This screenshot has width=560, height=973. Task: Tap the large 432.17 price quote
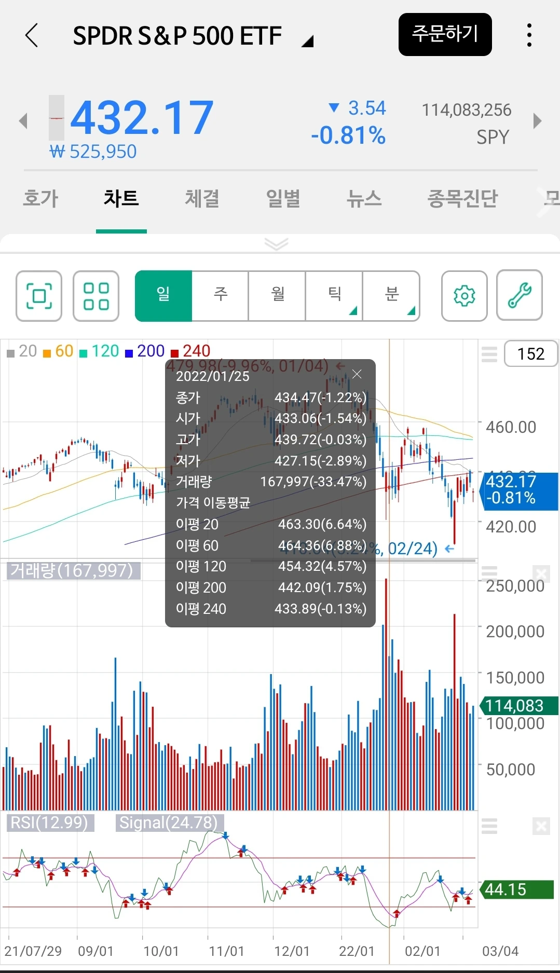142,118
